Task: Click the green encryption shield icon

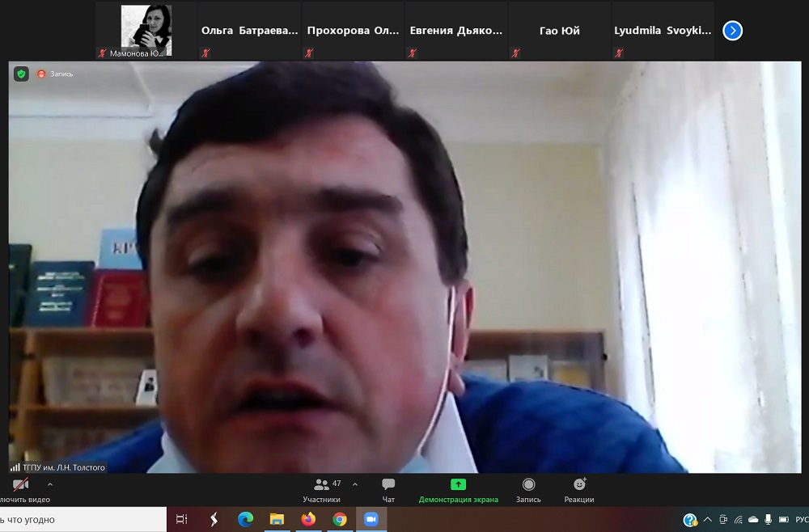Action: coord(21,74)
